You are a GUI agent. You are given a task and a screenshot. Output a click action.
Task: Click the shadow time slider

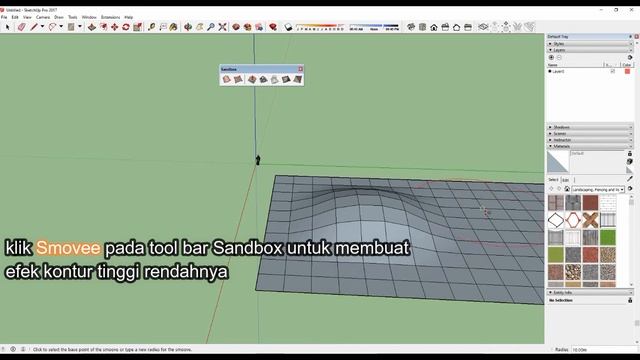click(374, 26)
